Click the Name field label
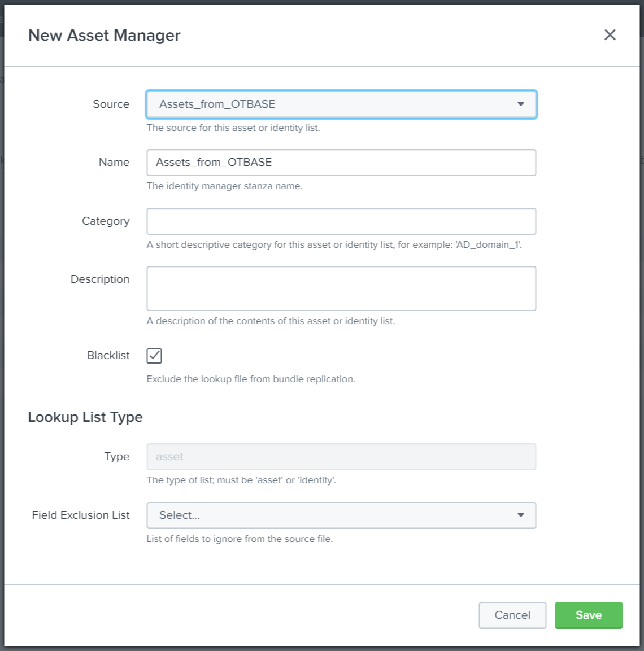Image resolution: width=644 pixels, height=651 pixels. click(114, 163)
